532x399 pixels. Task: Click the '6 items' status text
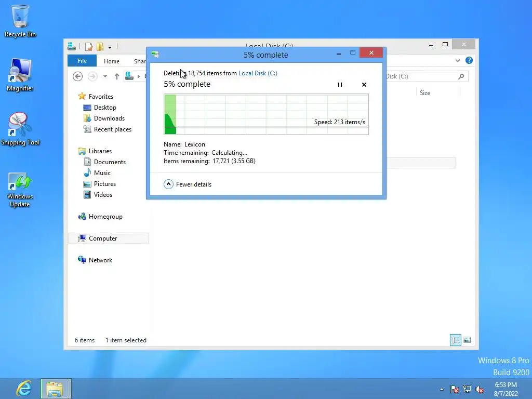coord(85,340)
